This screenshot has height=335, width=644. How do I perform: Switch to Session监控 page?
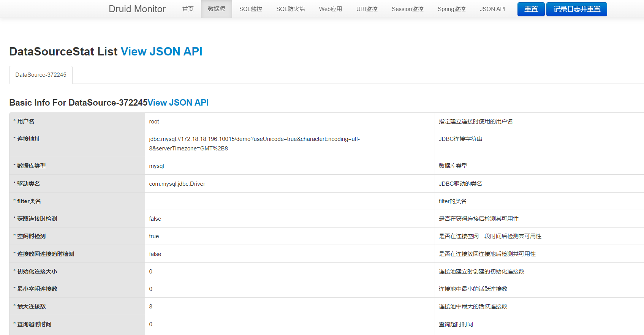pos(407,9)
